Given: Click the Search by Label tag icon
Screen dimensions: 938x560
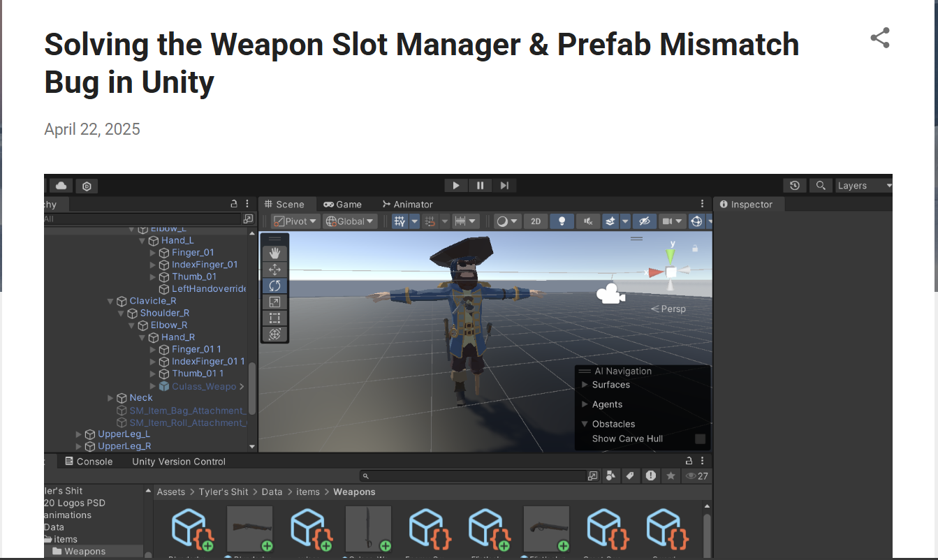Looking at the screenshot, I should 630,476.
